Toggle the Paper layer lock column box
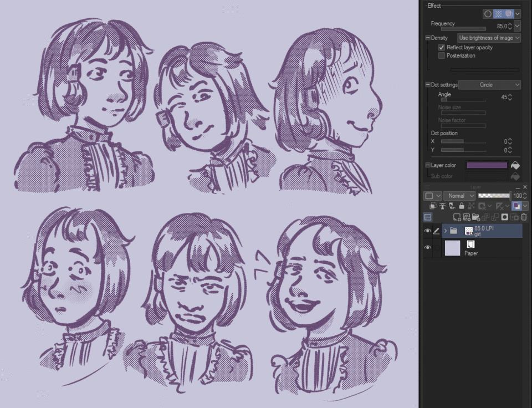This screenshot has height=408, width=532. coord(437,248)
